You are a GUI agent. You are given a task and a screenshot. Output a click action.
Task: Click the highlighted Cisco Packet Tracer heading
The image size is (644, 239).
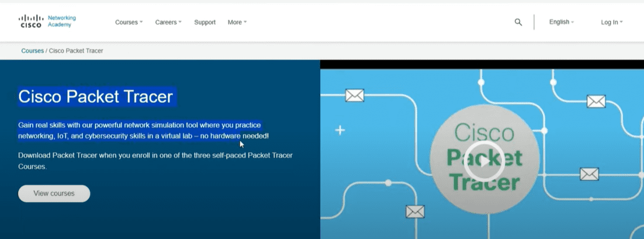pyautogui.click(x=96, y=96)
